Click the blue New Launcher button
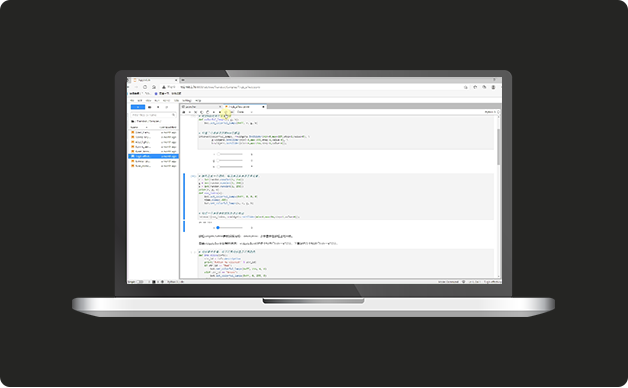The height and width of the screenshot is (388, 628). [138, 107]
